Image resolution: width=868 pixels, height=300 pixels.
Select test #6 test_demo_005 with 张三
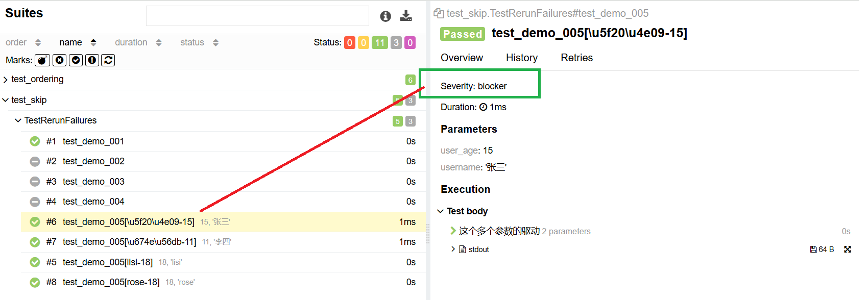click(223, 222)
